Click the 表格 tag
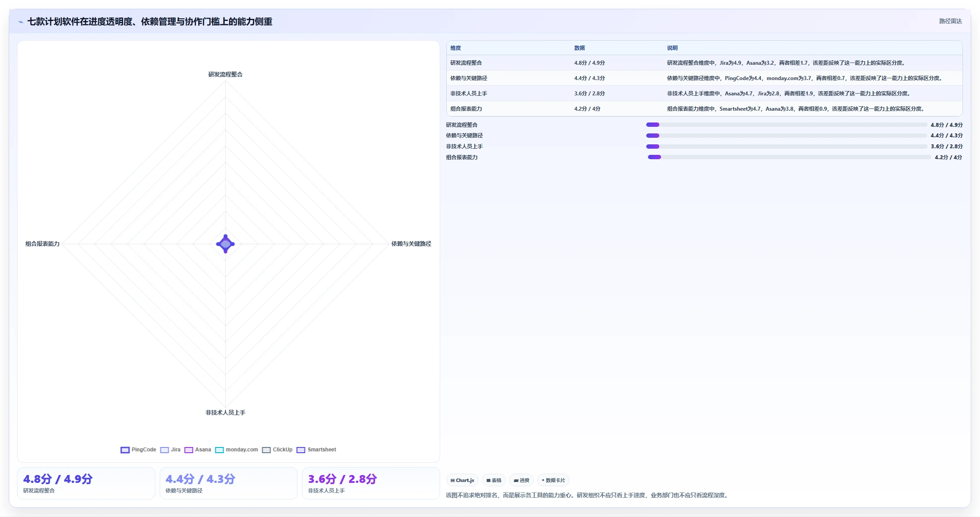This screenshot has width=980, height=517. click(x=494, y=480)
